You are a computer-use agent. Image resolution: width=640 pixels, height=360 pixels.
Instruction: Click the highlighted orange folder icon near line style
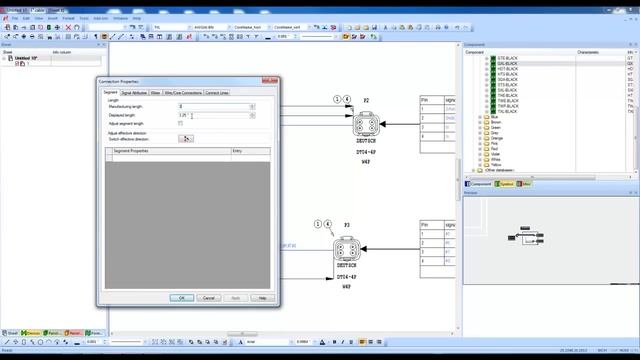coord(346,37)
